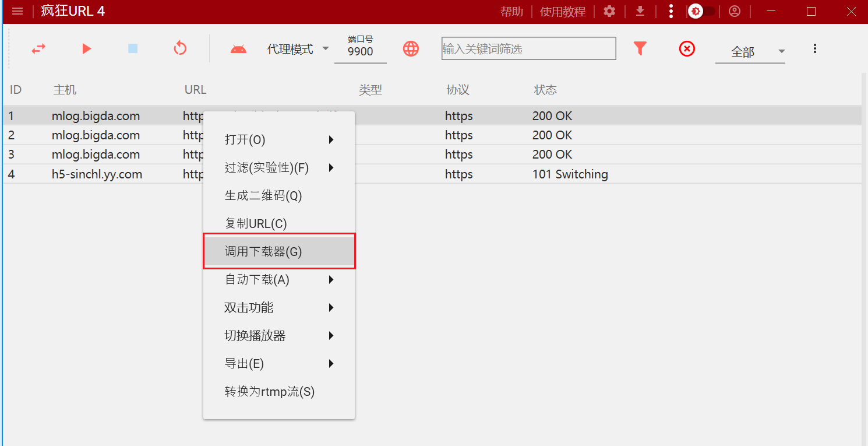The image size is (868, 446).
Task: Open the 使用教程 link in the title bar
Action: tap(562, 11)
